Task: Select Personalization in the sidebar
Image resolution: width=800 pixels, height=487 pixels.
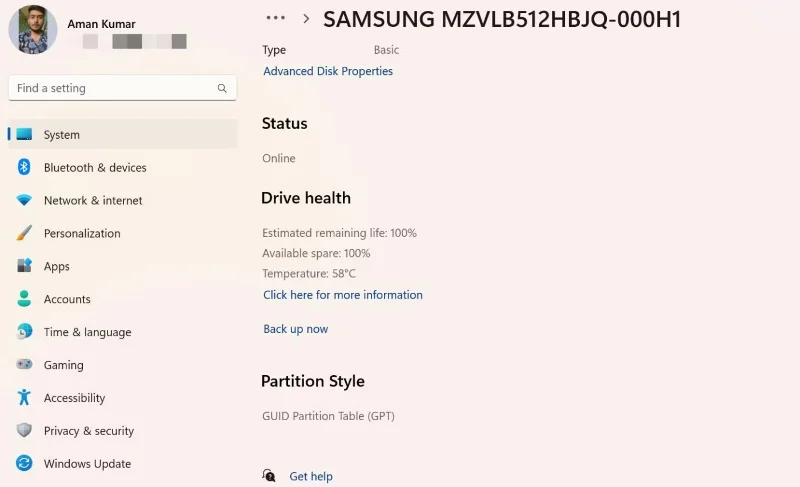Action: (82, 233)
